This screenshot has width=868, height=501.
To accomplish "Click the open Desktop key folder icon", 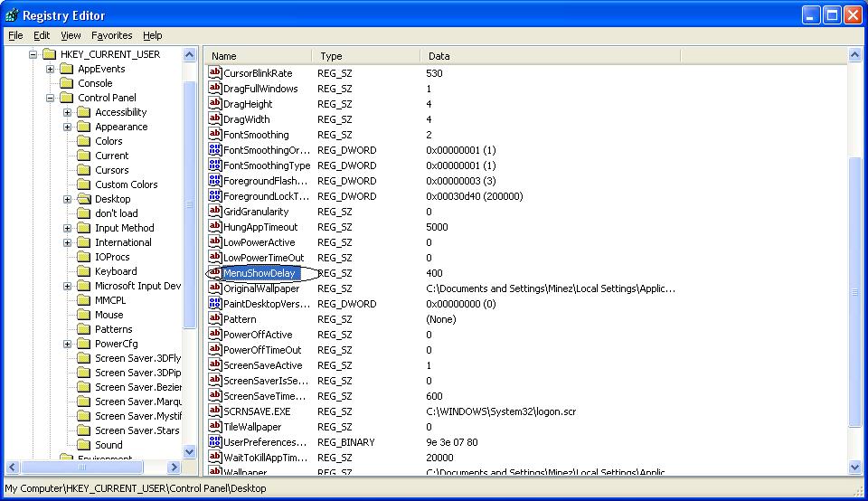I will pyautogui.click(x=83, y=199).
